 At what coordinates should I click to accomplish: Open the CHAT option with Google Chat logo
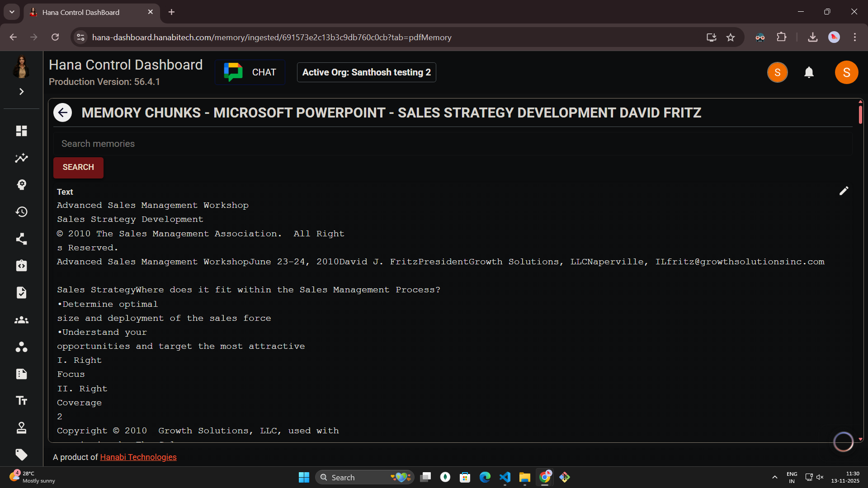pos(250,72)
